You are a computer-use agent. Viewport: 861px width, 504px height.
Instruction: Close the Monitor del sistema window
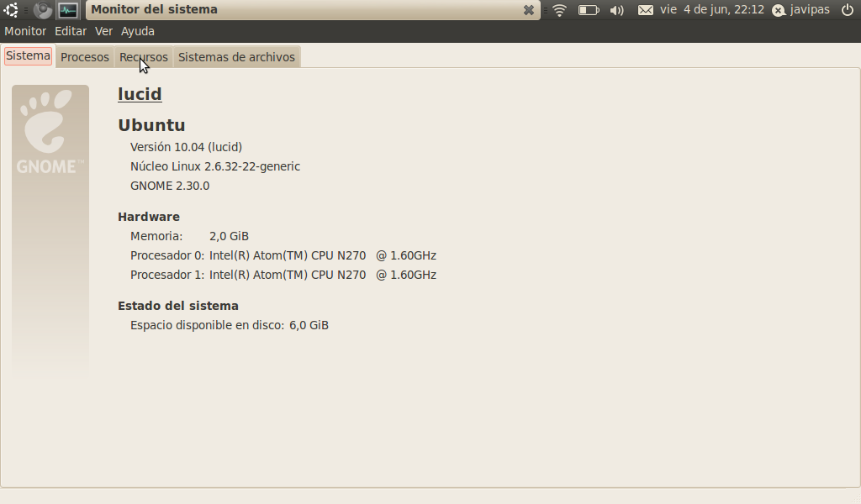[x=528, y=10]
